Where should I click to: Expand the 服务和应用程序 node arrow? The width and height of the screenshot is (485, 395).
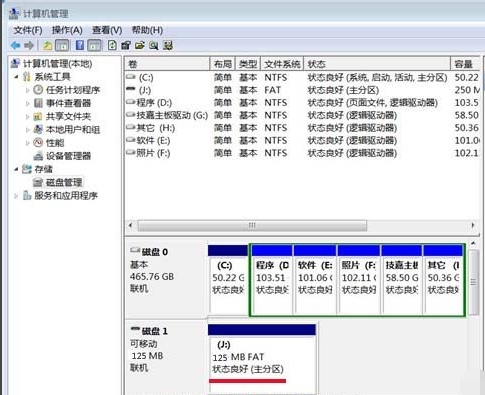coord(16,196)
